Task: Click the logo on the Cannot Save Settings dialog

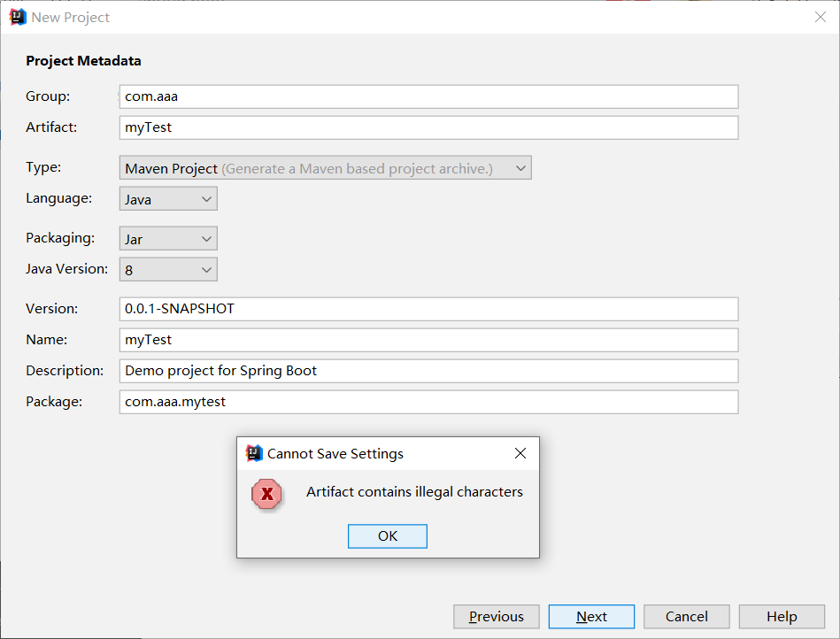Action: (x=254, y=452)
